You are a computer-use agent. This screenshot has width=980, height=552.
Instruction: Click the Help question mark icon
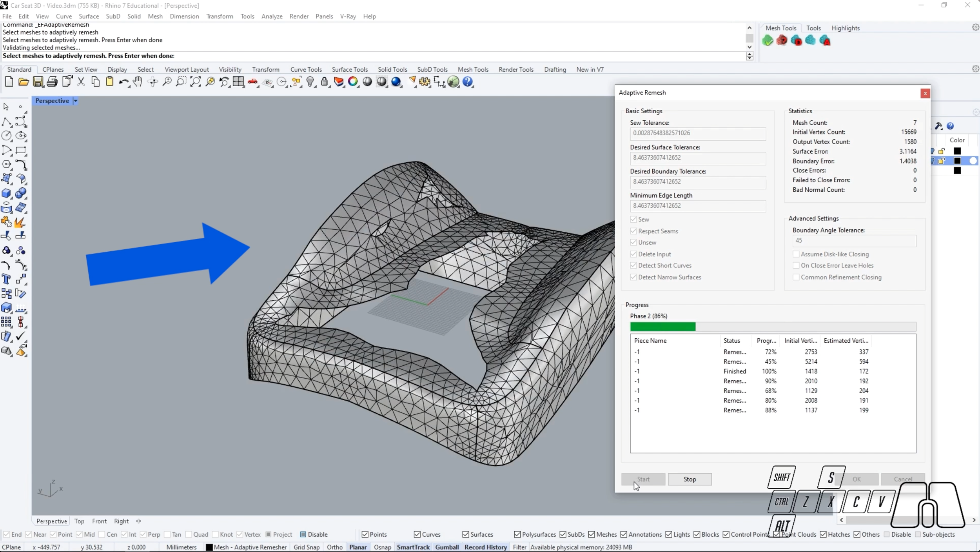pos(468,82)
